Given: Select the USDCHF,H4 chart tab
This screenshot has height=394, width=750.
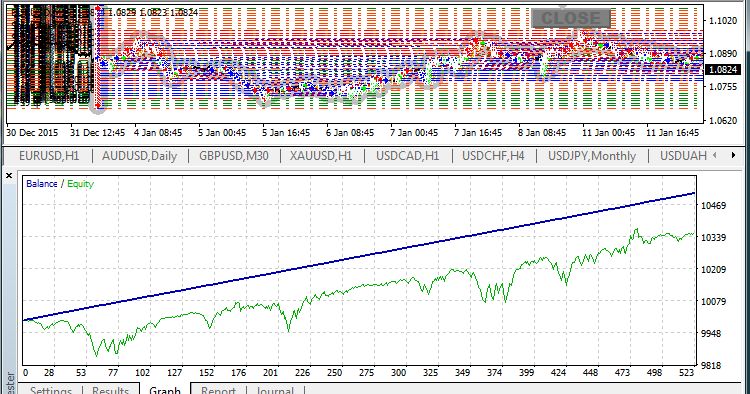Looking at the screenshot, I should [x=493, y=156].
